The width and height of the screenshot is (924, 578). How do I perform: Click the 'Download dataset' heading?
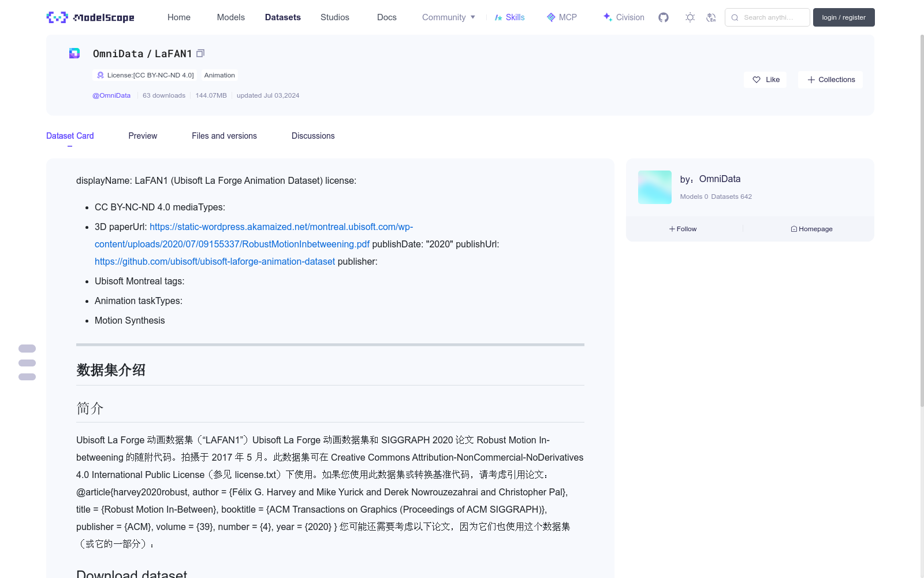pos(132,574)
